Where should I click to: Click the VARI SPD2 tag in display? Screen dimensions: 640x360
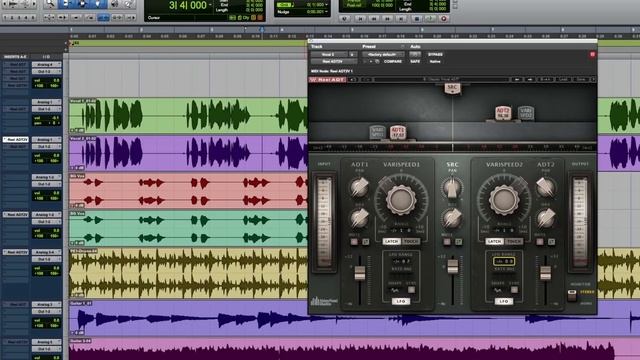coord(526,113)
